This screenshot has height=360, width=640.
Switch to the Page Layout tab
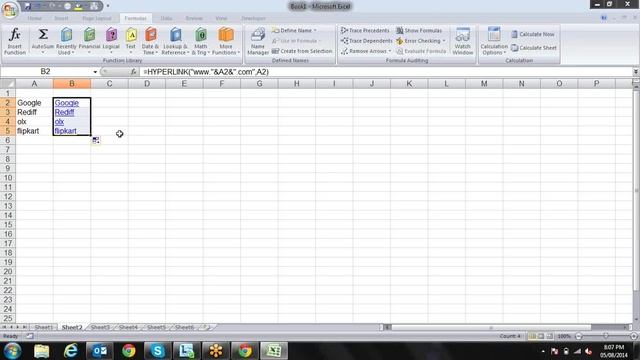[97, 18]
